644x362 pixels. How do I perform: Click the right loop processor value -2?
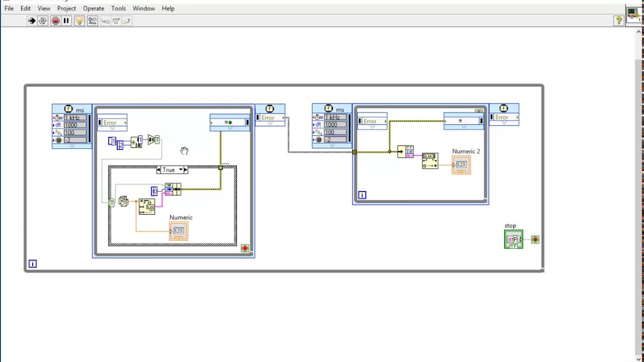point(335,140)
